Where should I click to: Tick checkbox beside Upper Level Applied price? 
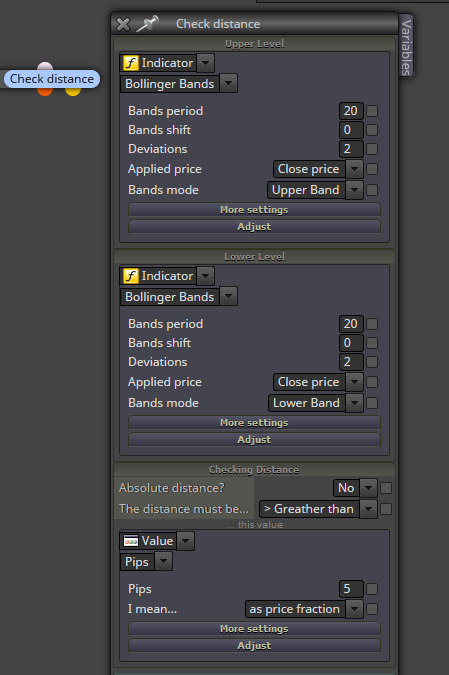click(372, 169)
